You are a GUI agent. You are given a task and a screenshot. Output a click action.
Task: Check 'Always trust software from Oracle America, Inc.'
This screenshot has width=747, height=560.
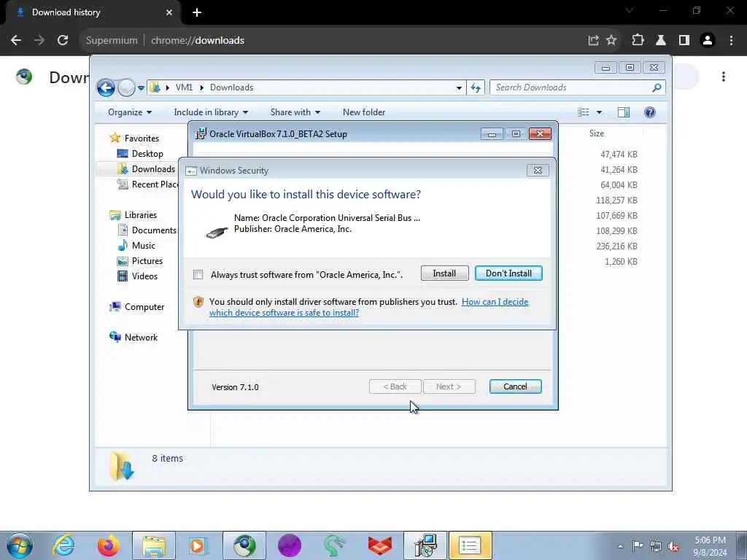pyautogui.click(x=198, y=274)
